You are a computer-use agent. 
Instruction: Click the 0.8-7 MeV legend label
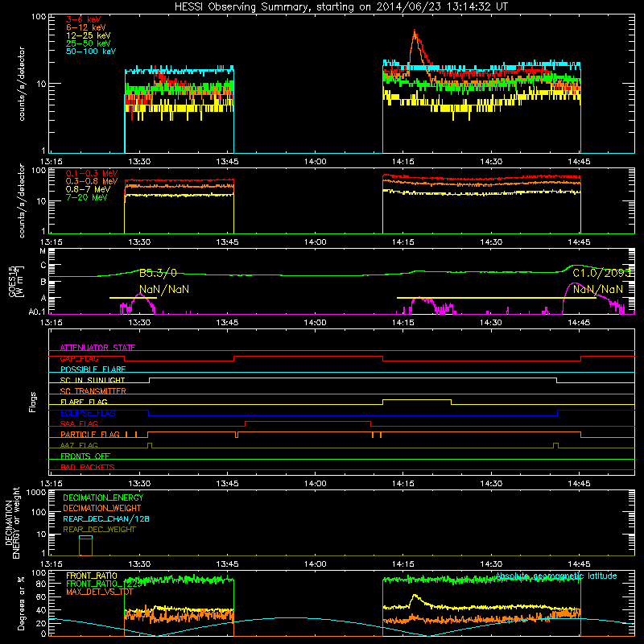(x=89, y=189)
